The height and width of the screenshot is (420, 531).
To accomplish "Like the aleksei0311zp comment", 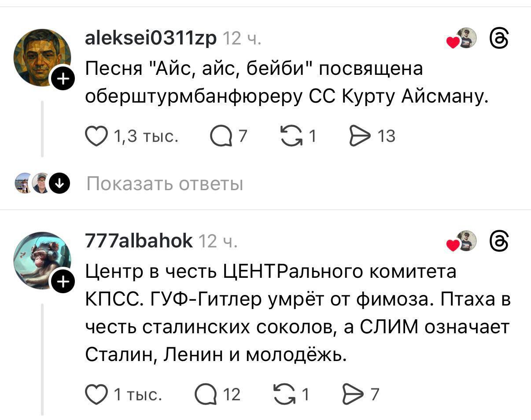I will tap(96, 137).
